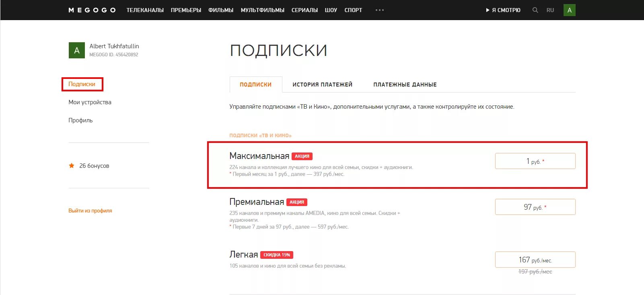Click the 1 руб. subscription button
Image resolution: width=644 pixels, height=295 pixels.
pos(535,161)
